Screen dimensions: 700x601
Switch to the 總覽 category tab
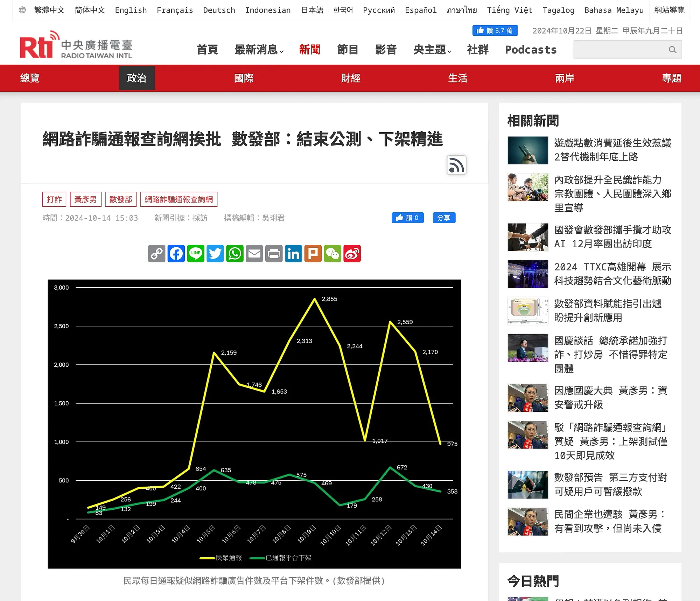coord(30,78)
